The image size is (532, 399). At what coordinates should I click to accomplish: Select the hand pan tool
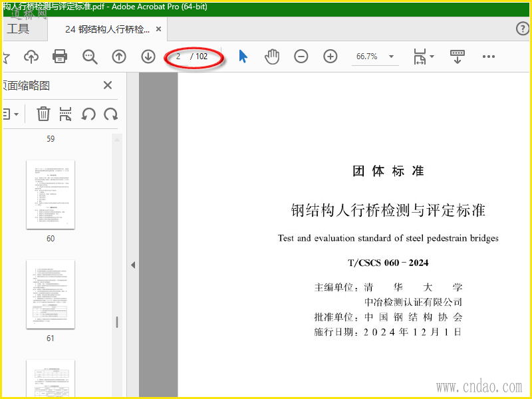[x=272, y=57]
